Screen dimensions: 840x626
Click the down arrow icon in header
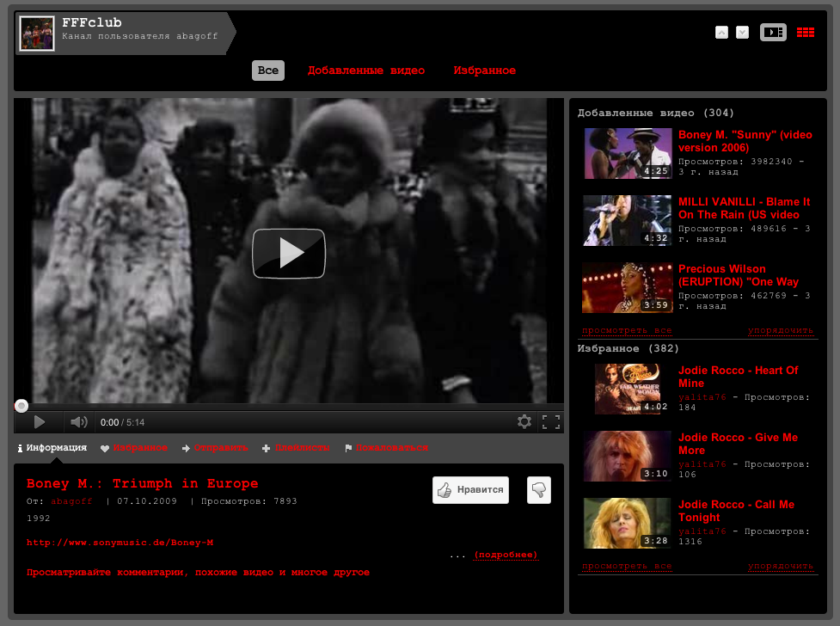[x=743, y=33]
